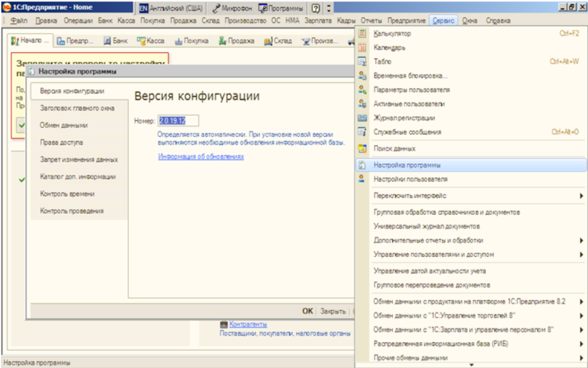The height and width of the screenshot is (368, 588).
Task: Select Запрет изменения данных section
Action: point(79,160)
